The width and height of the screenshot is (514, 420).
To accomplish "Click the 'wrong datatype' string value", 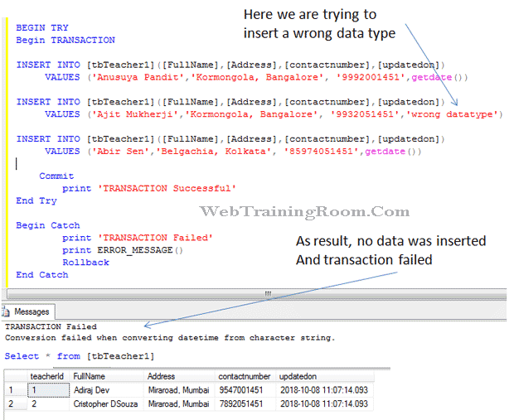I will [x=453, y=114].
